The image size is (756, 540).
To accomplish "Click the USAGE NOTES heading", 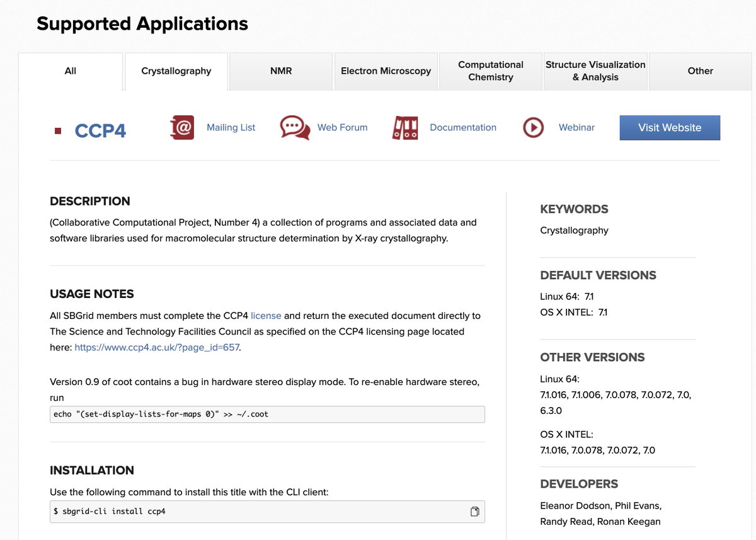I will click(x=92, y=294).
